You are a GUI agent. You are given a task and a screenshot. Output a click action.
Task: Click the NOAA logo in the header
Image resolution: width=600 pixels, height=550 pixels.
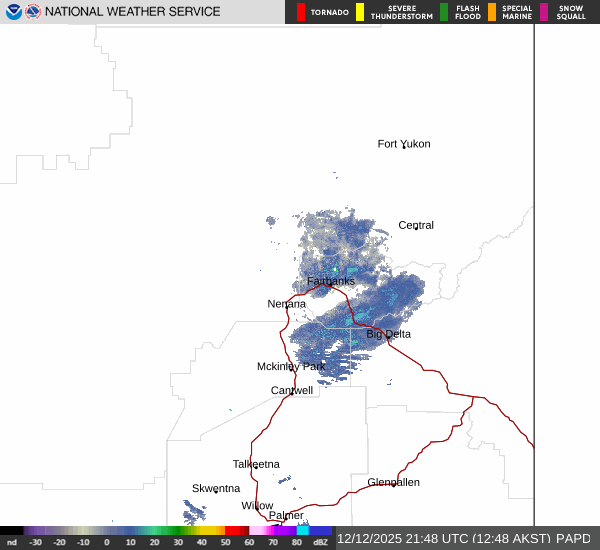14,12
